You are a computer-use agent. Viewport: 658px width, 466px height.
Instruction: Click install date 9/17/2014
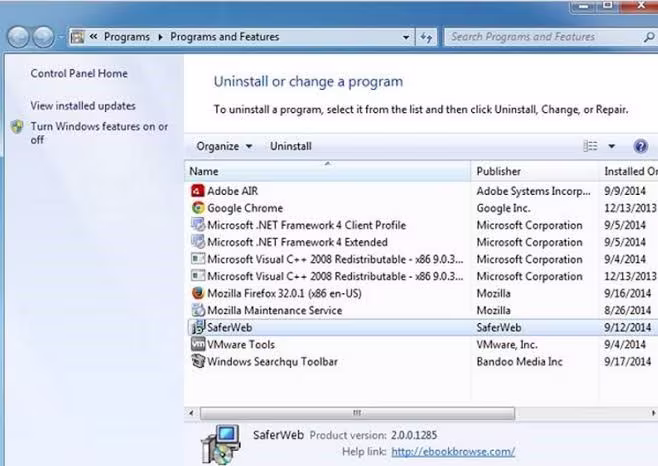tap(628, 361)
